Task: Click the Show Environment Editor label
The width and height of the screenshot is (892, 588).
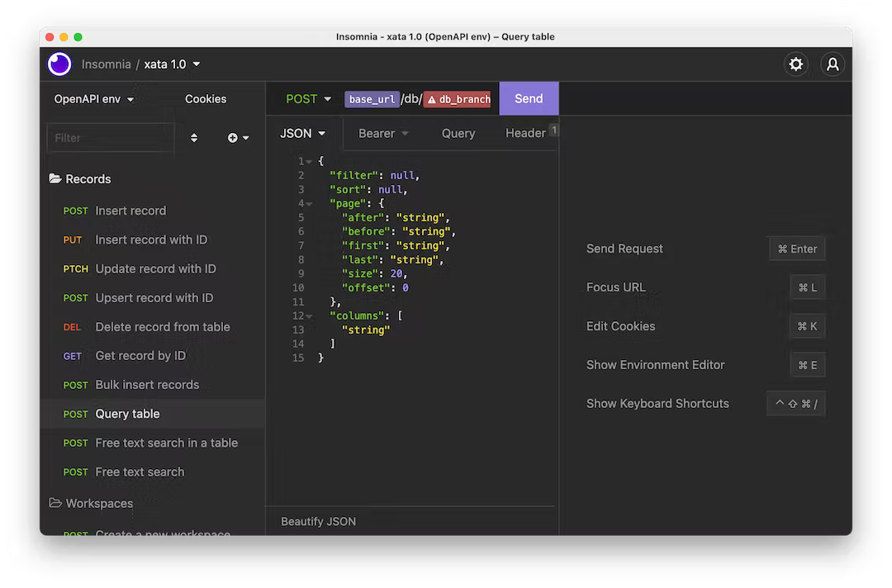Action: coord(655,364)
